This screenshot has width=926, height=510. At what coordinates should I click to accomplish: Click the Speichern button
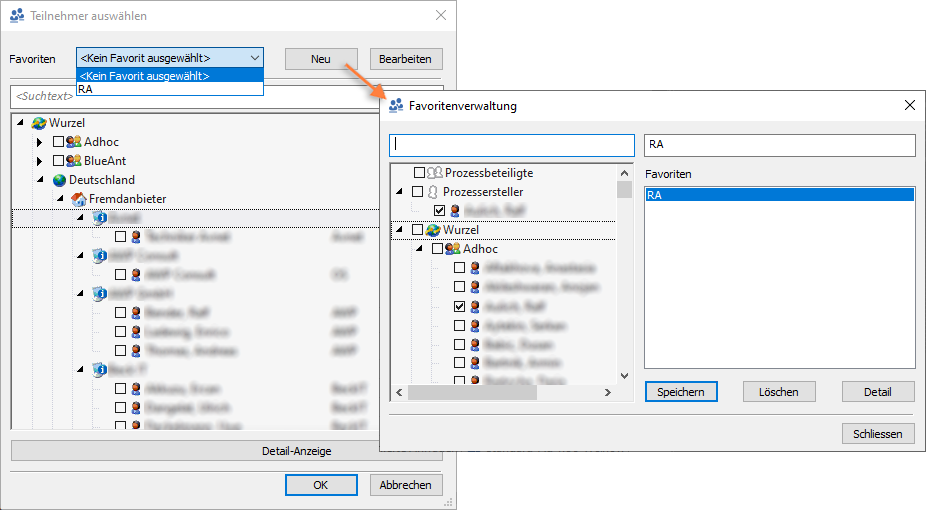point(681,392)
